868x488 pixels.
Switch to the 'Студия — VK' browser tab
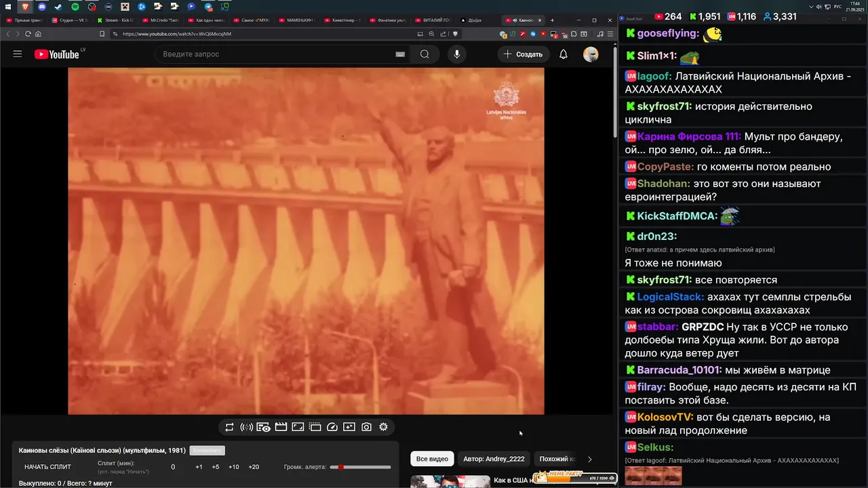pyautogui.click(x=70, y=20)
